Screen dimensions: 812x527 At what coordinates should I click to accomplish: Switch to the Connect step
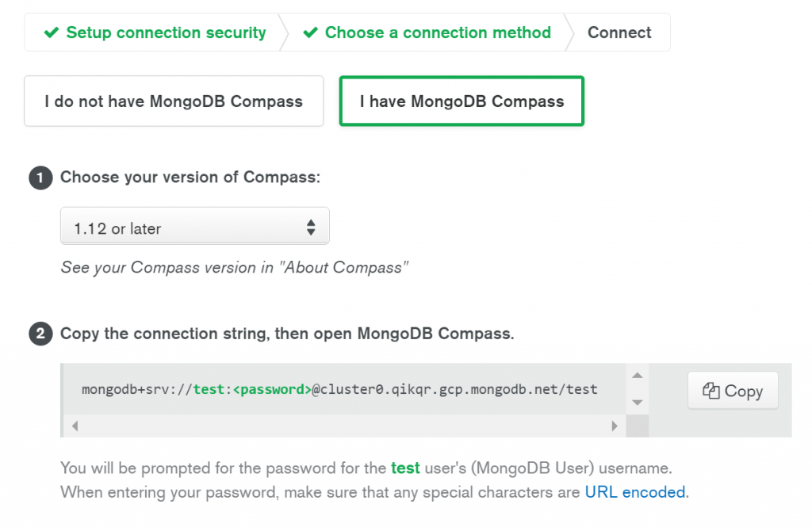[x=619, y=32]
